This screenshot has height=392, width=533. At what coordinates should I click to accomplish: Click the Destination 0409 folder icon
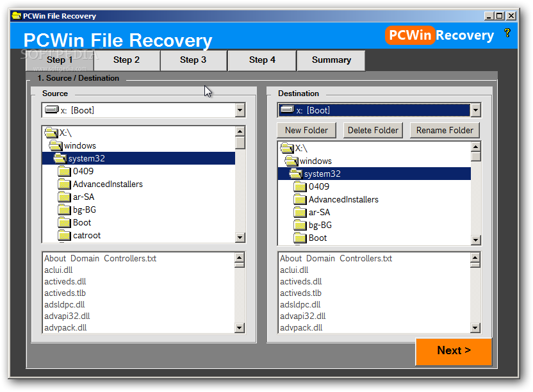click(x=300, y=186)
